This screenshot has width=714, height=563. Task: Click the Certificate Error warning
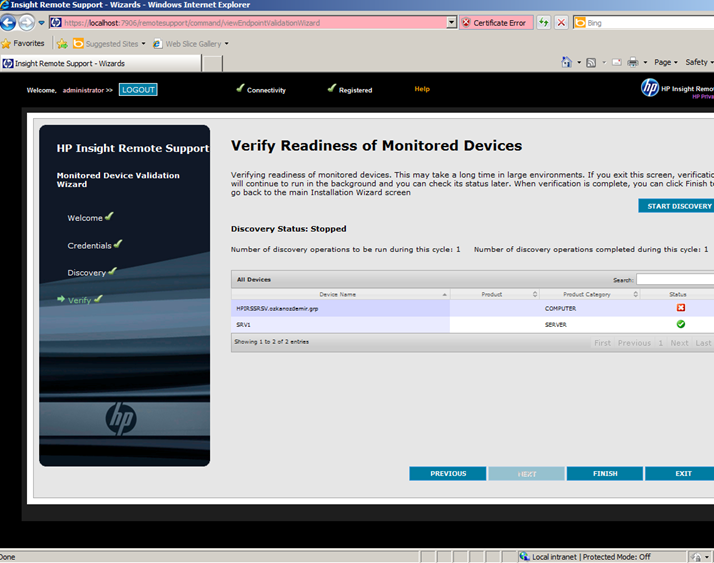point(496,23)
